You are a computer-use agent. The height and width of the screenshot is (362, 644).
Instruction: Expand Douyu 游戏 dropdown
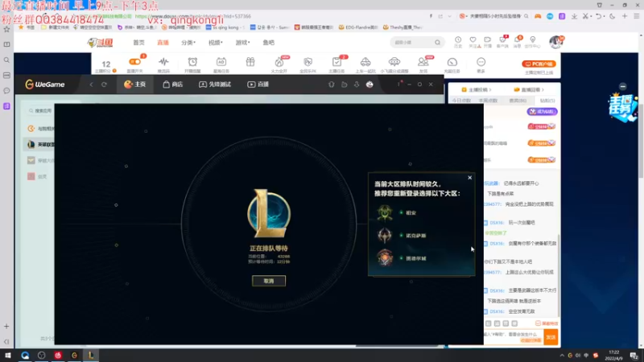(243, 43)
